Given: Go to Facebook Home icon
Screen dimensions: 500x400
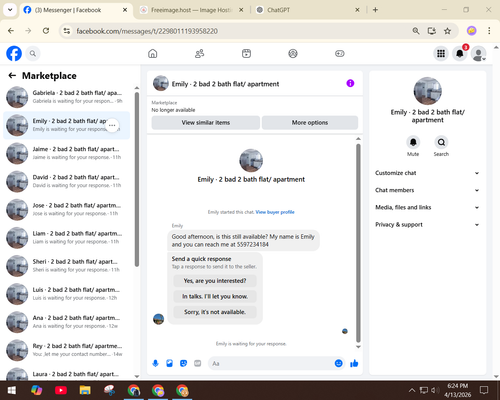Looking at the screenshot, I should (x=153, y=53).
